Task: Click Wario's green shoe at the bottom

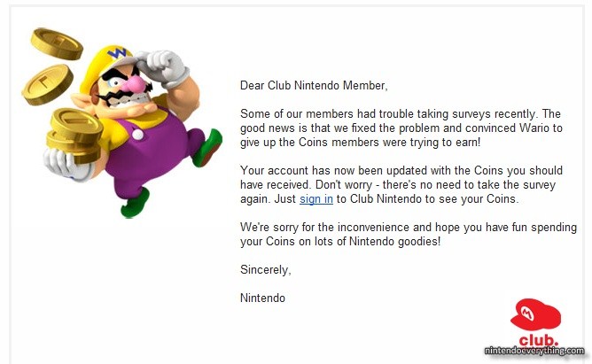Action: point(137,205)
